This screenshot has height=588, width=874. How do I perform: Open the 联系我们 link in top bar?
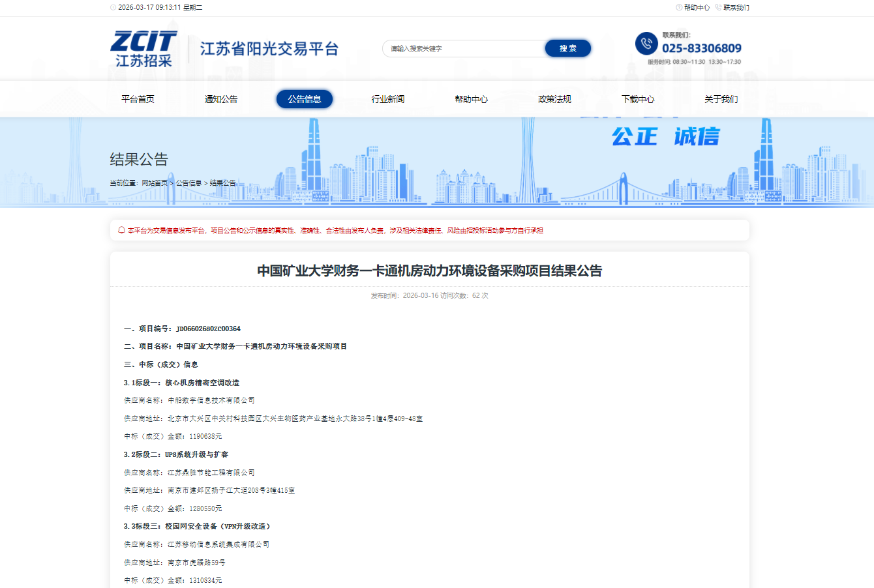736,8
